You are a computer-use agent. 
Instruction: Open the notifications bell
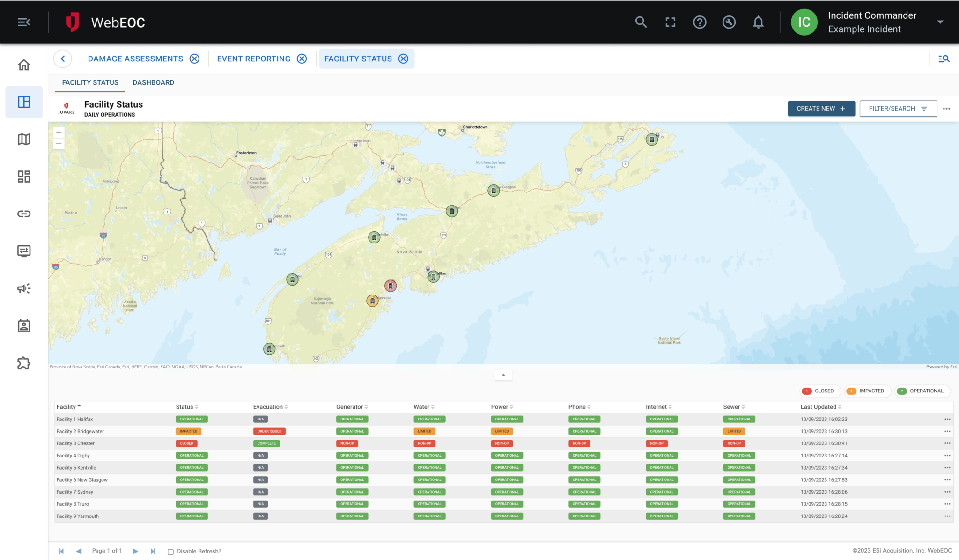(x=759, y=22)
